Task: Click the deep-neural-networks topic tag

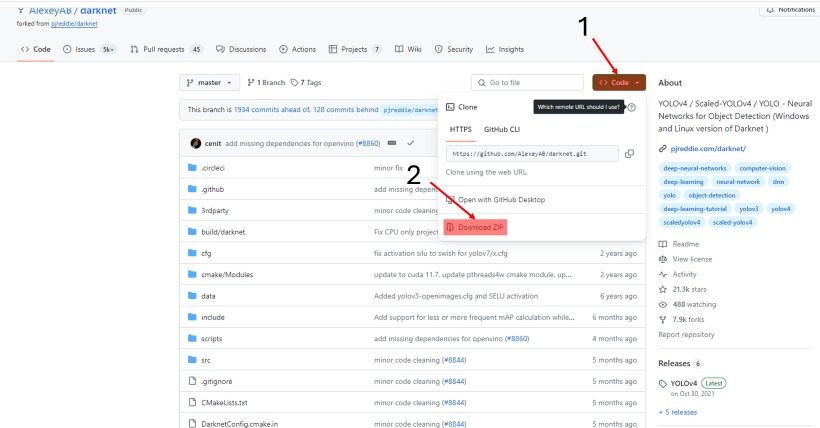Action: coord(695,168)
